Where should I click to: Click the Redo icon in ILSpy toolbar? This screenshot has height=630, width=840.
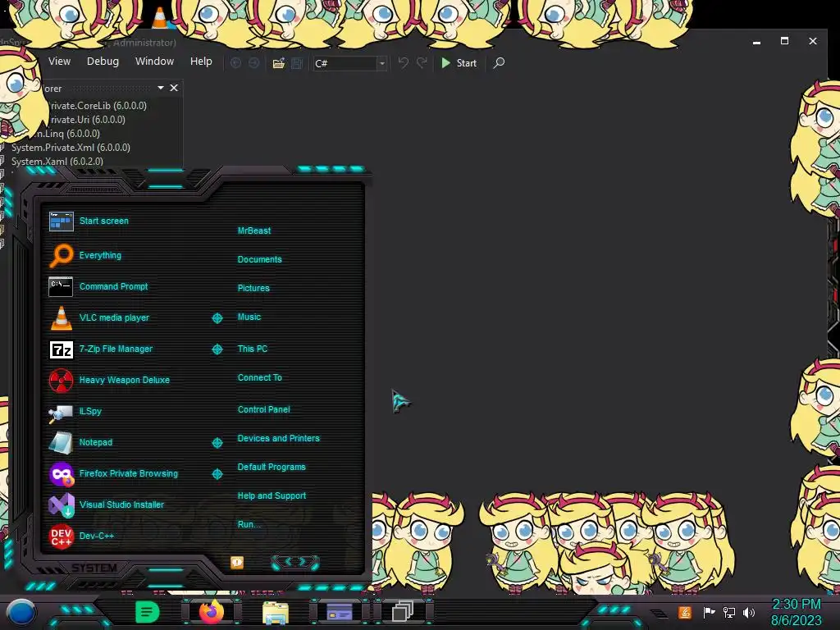422,63
